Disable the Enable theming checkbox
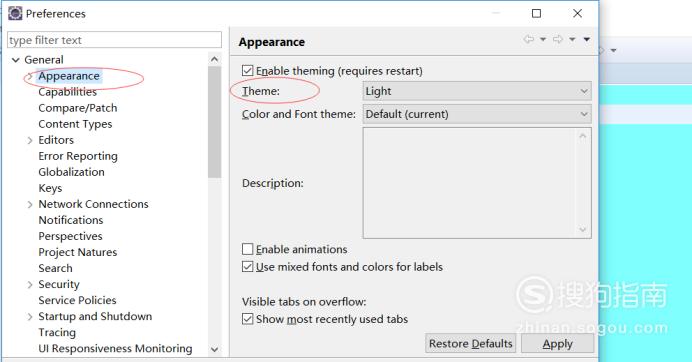The height and width of the screenshot is (362, 692). pyautogui.click(x=248, y=71)
